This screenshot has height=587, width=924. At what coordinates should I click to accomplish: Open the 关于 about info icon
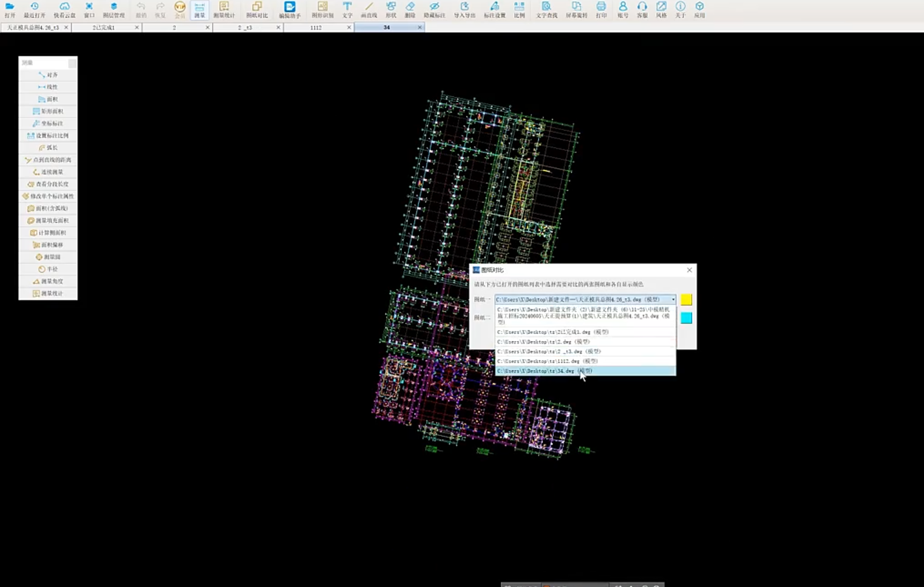click(681, 10)
